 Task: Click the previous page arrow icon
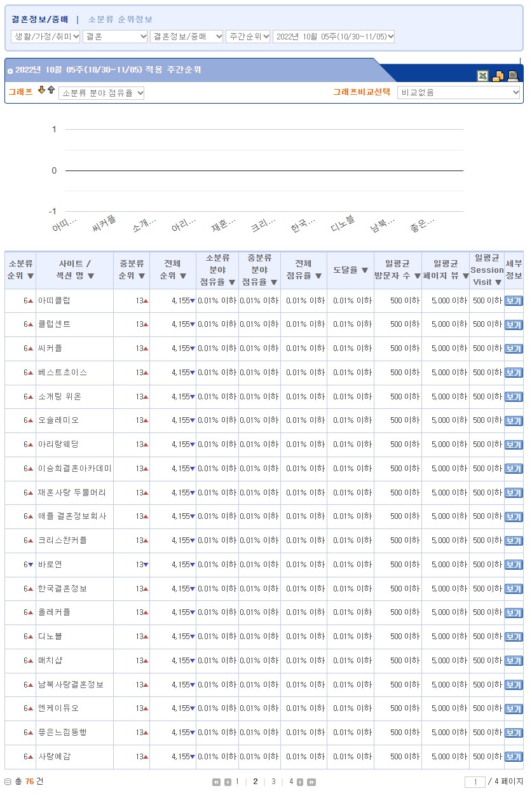pyautogui.click(x=228, y=782)
